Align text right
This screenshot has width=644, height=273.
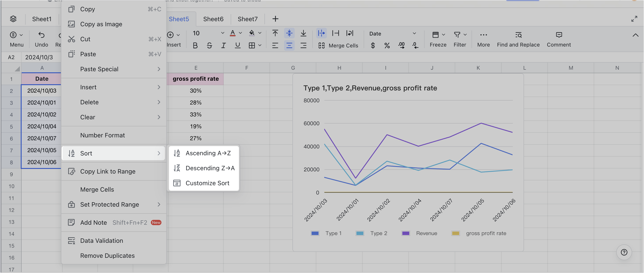pos(303,45)
